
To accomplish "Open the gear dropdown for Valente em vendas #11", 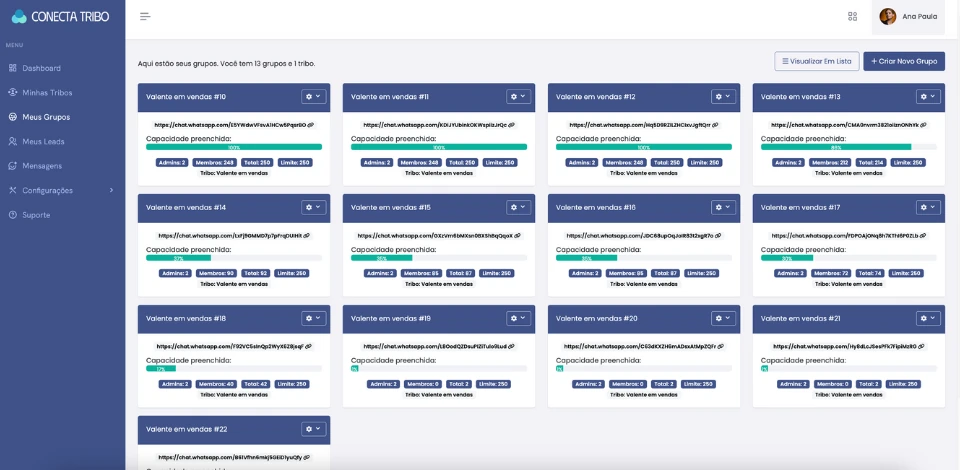I will [x=518, y=96].
